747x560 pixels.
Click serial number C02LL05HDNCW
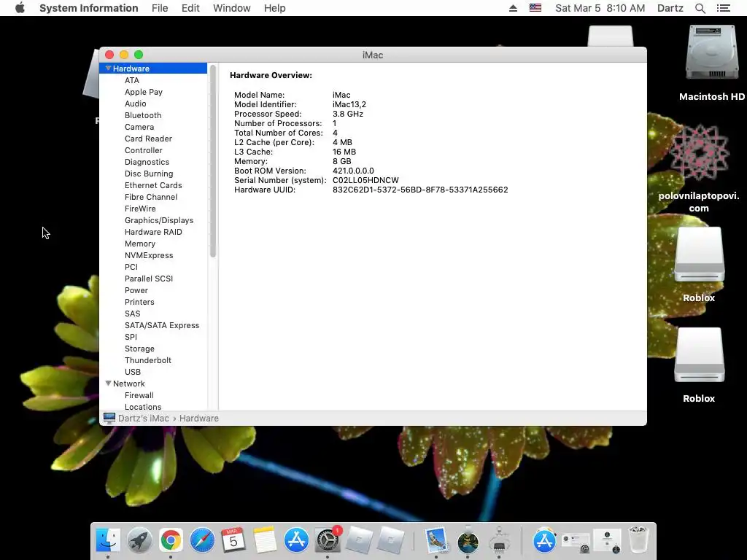[365, 180]
